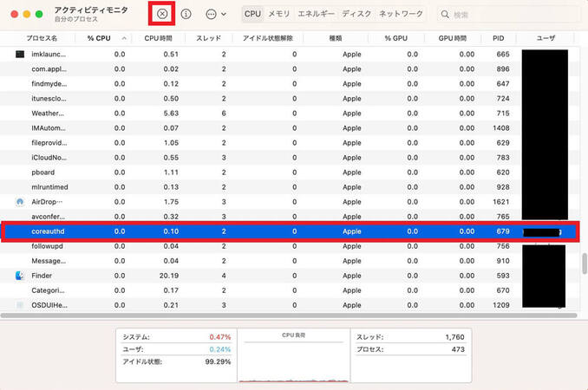
Task: Toggle the % CPU sort direction arrow
Action: click(x=124, y=38)
